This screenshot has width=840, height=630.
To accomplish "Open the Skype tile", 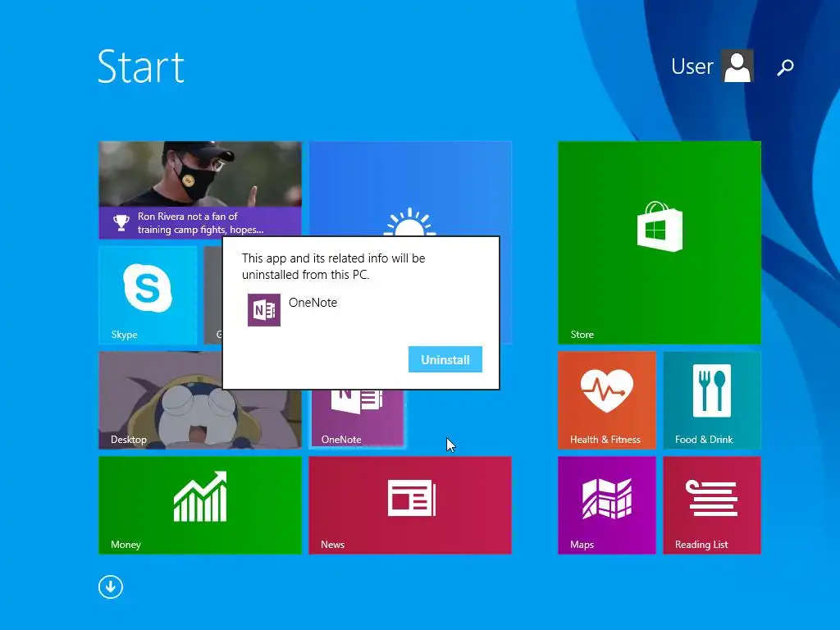I will [x=148, y=295].
